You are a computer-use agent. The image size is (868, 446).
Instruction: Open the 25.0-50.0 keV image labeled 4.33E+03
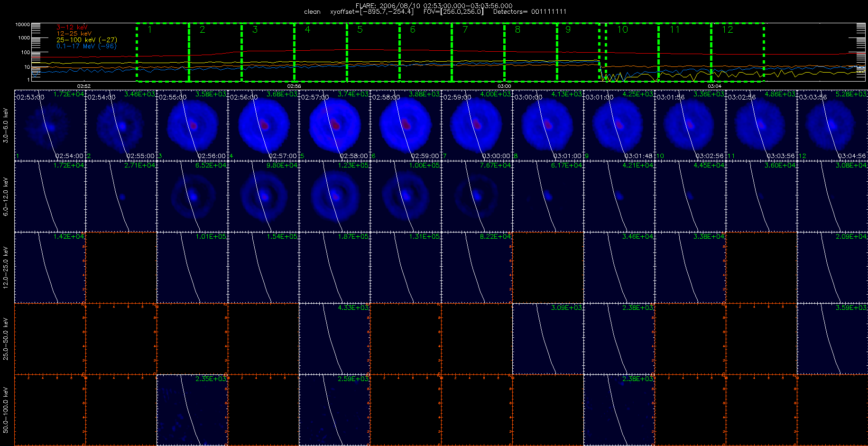tap(335, 338)
